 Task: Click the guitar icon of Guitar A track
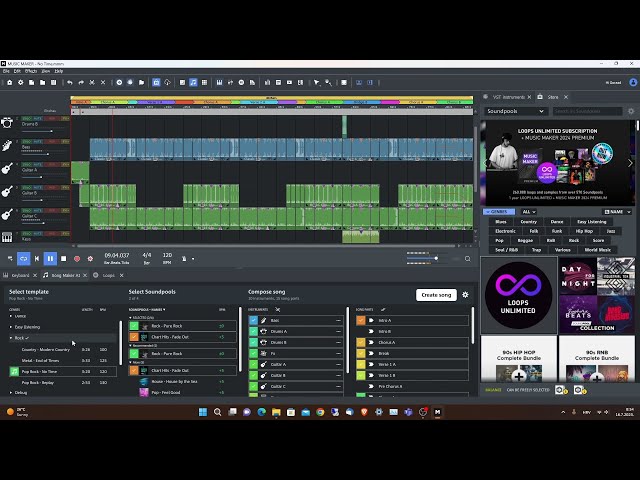coord(7,169)
